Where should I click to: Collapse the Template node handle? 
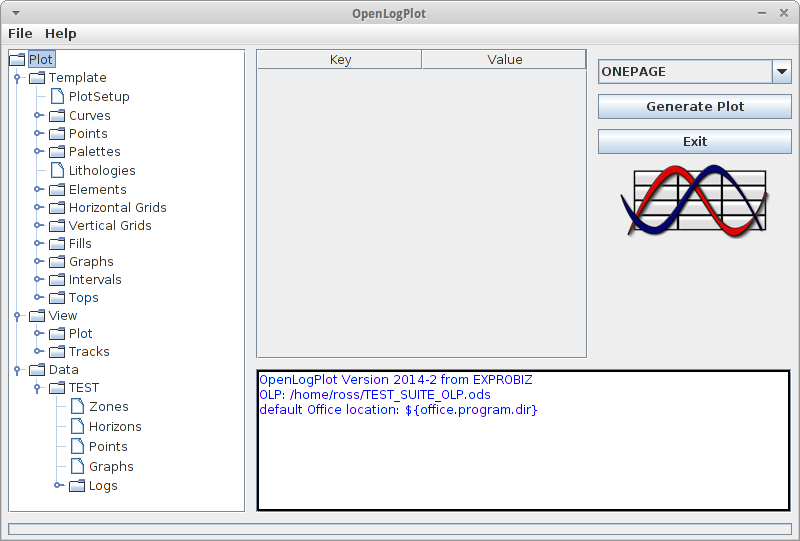click(x=17, y=78)
